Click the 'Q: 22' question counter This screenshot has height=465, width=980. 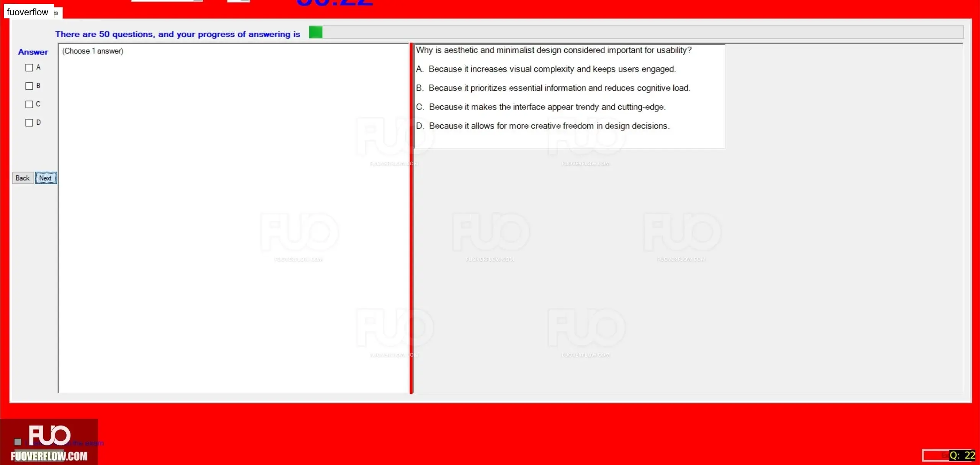click(962, 455)
